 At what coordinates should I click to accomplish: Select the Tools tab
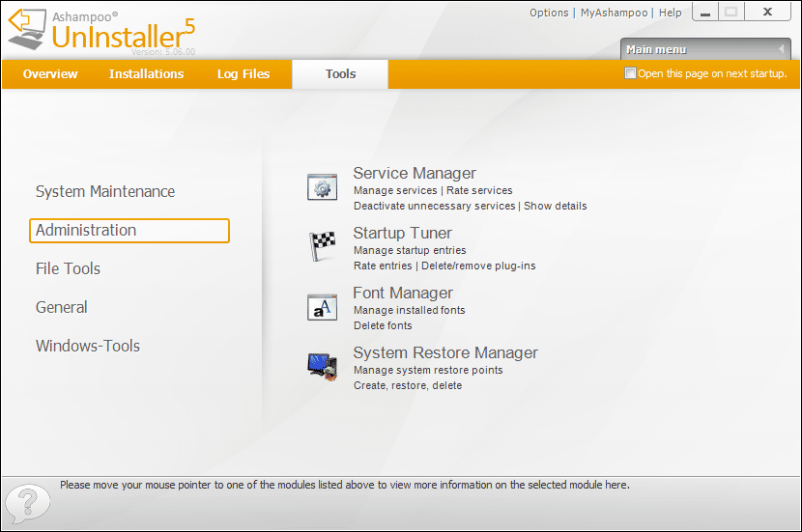point(340,74)
